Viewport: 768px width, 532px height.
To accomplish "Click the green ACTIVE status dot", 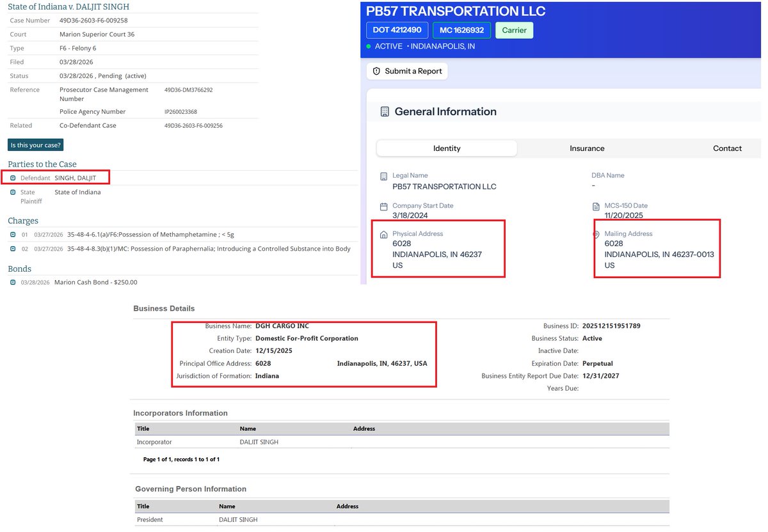I will point(369,47).
